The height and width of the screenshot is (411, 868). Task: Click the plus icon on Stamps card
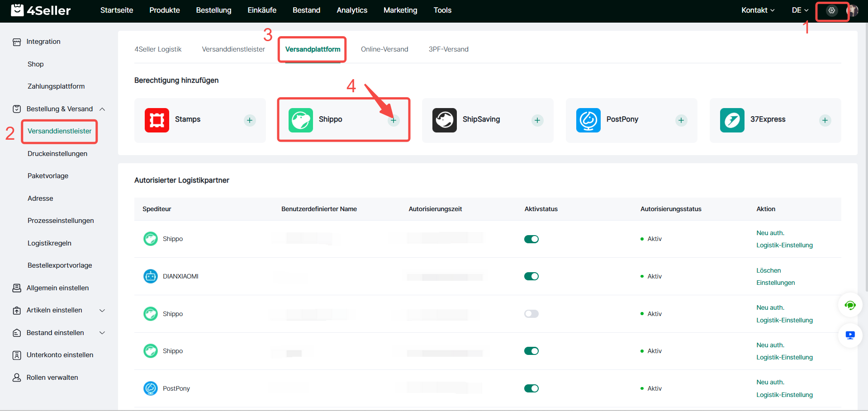pos(250,120)
